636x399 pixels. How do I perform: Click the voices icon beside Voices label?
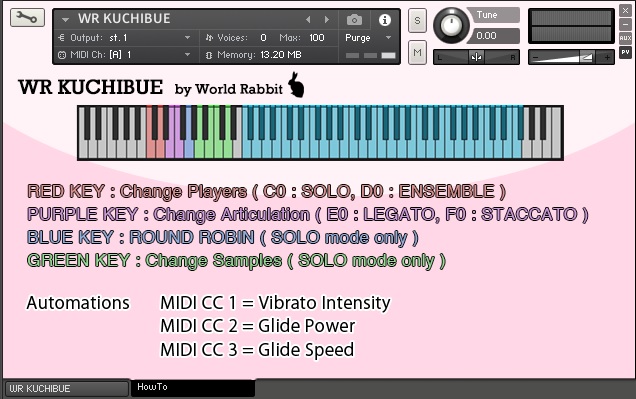coord(209,38)
